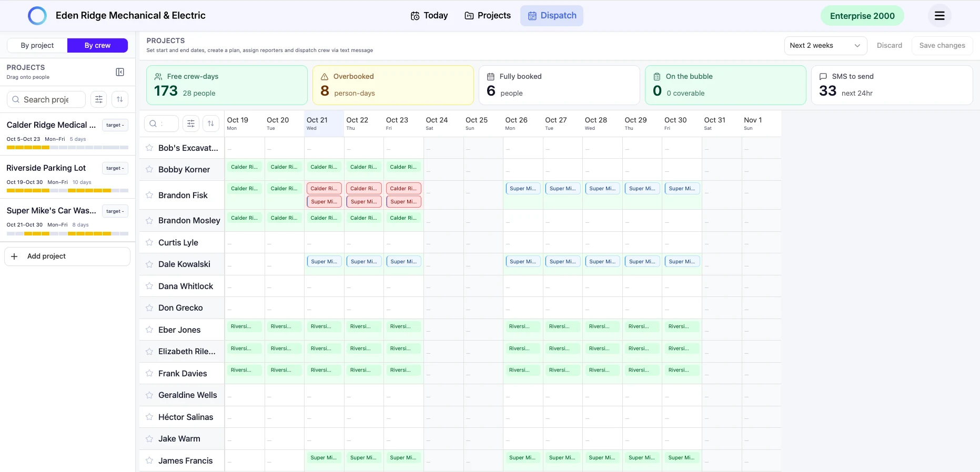Open Super Mike's Car Wash project card

click(x=67, y=220)
